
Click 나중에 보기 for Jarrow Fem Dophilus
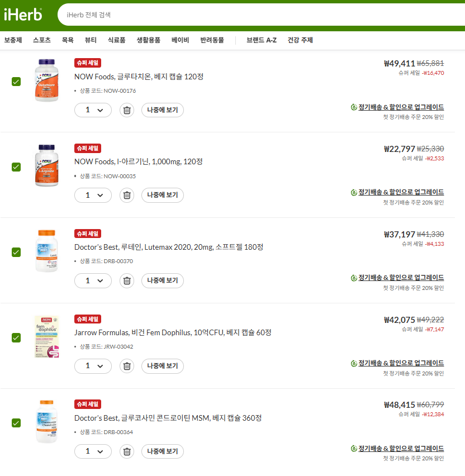click(x=162, y=366)
